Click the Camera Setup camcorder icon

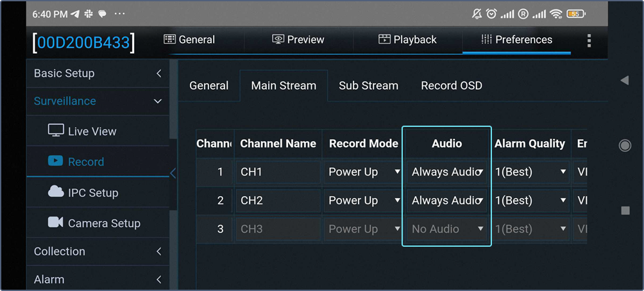click(x=56, y=222)
